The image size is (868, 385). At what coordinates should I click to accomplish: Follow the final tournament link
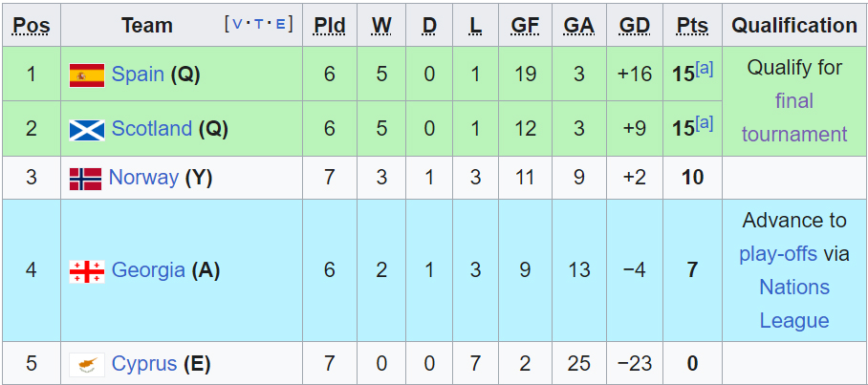click(794, 118)
